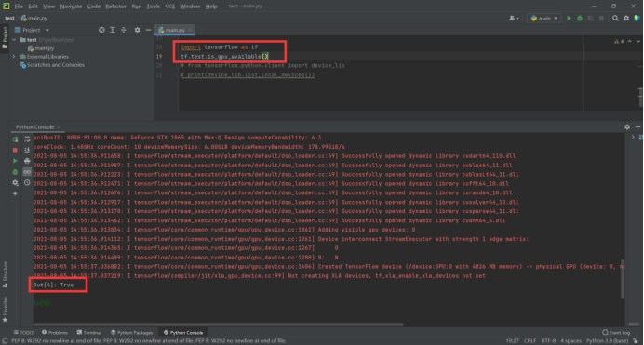Go to previous highlighted error arrow
The height and width of the screenshot is (345, 644).
click(x=630, y=41)
